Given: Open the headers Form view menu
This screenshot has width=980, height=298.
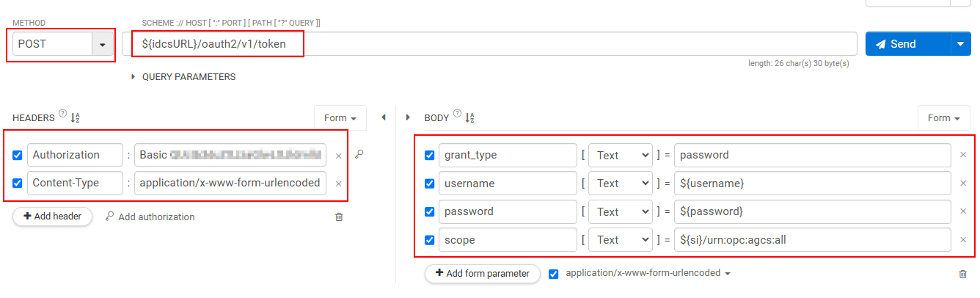Looking at the screenshot, I should pos(340,118).
